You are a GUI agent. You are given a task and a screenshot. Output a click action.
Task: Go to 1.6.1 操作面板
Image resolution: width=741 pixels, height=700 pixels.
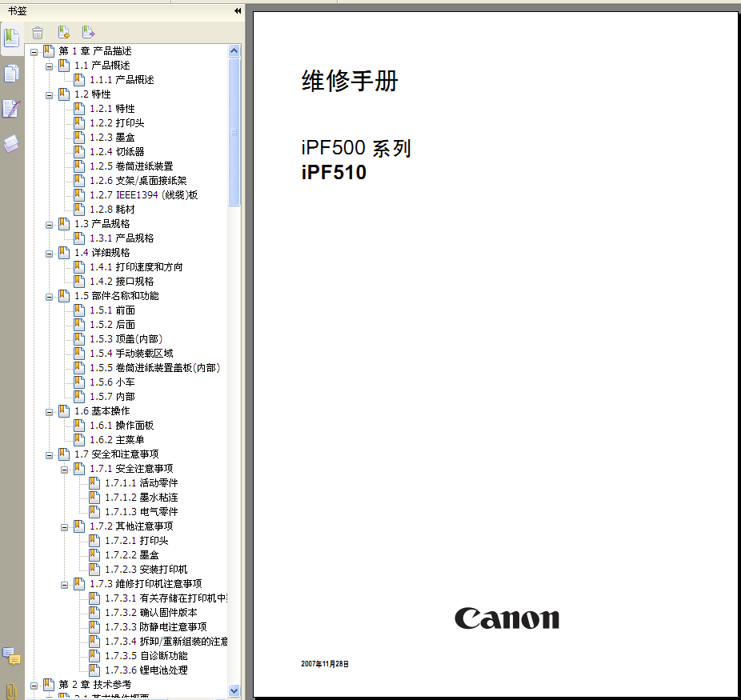[x=122, y=426]
